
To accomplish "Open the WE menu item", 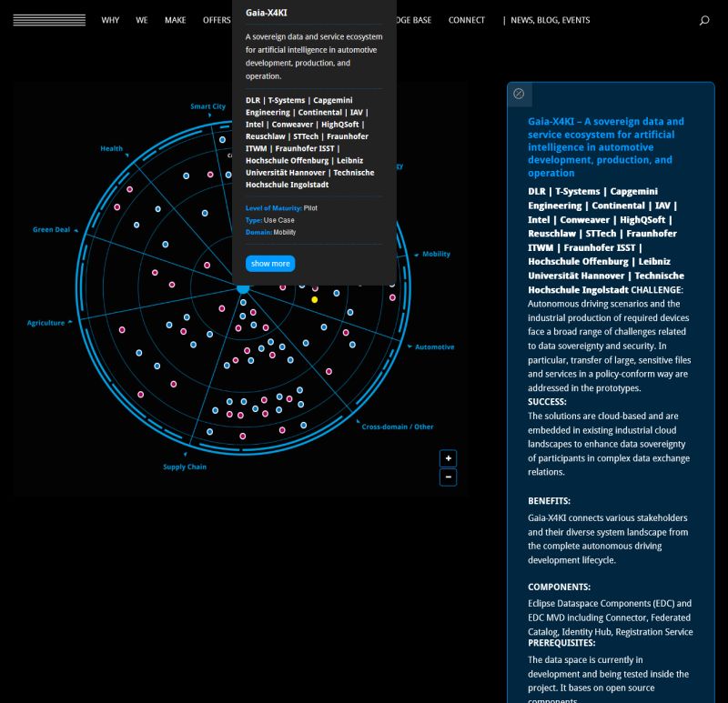I will click(x=142, y=20).
